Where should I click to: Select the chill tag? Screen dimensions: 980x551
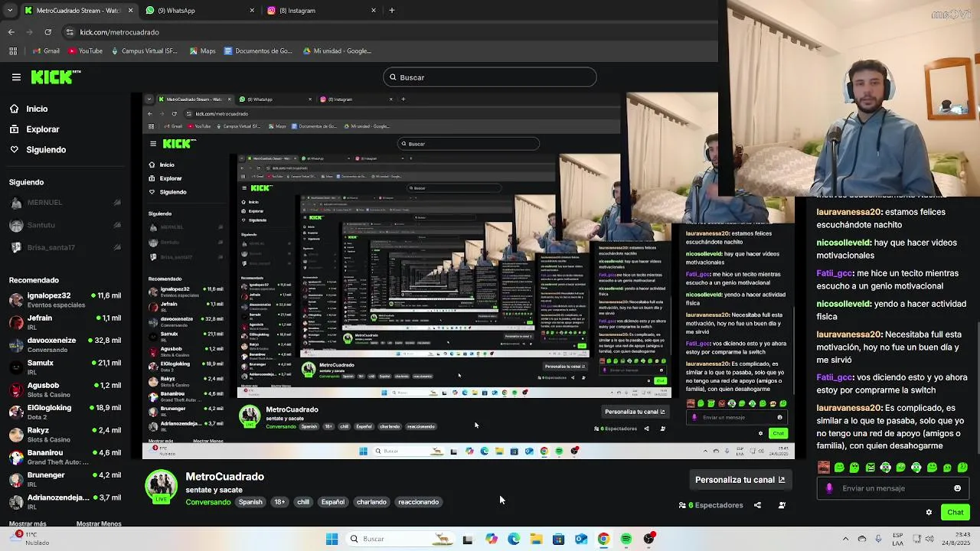click(x=303, y=502)
